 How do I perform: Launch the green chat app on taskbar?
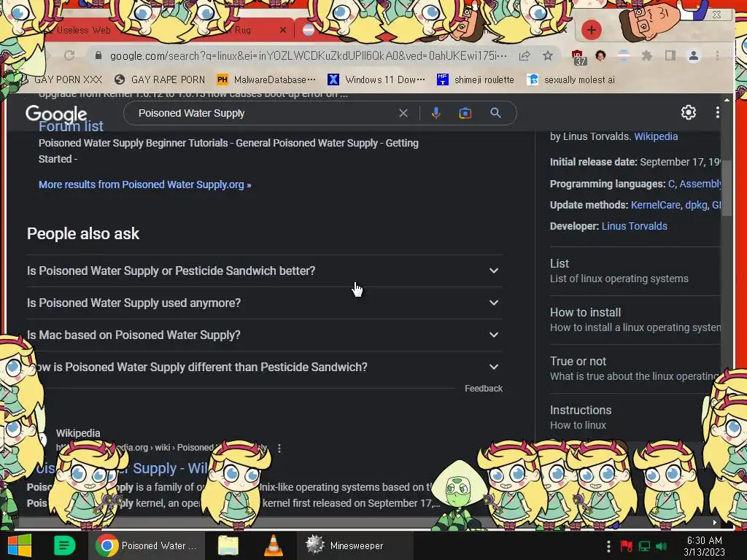pyautogui.click(x=64, y=545)
